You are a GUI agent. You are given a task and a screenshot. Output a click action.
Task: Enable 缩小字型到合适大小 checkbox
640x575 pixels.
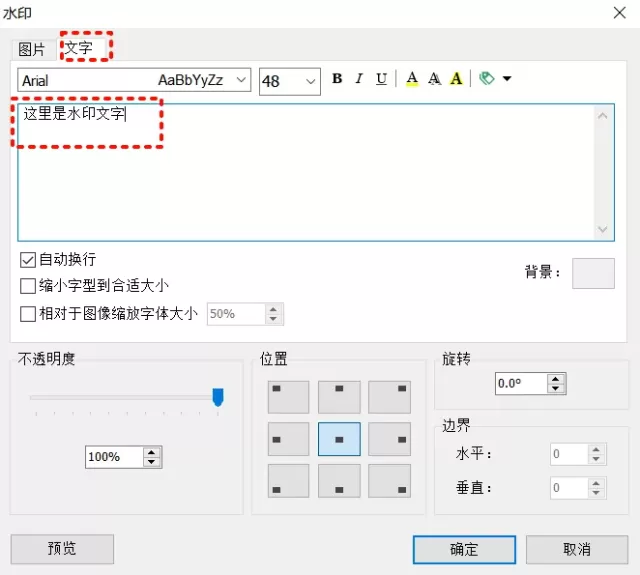28,286
